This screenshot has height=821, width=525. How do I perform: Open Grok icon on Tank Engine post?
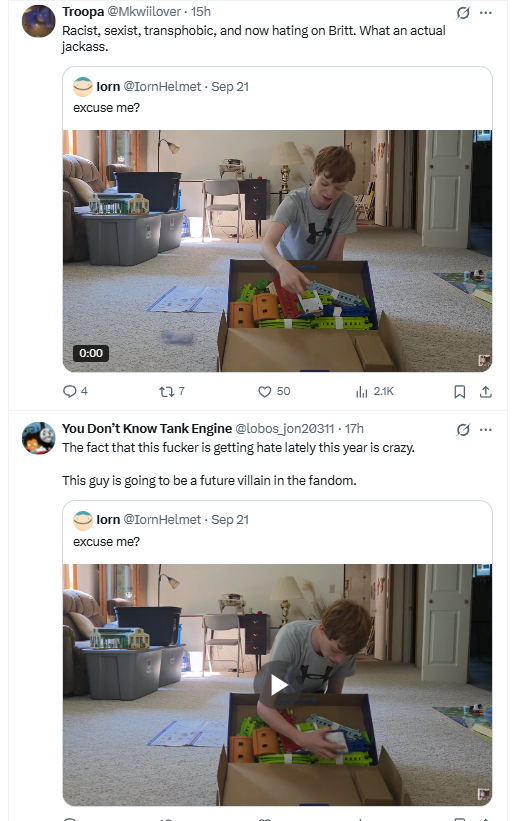(463, 430)
